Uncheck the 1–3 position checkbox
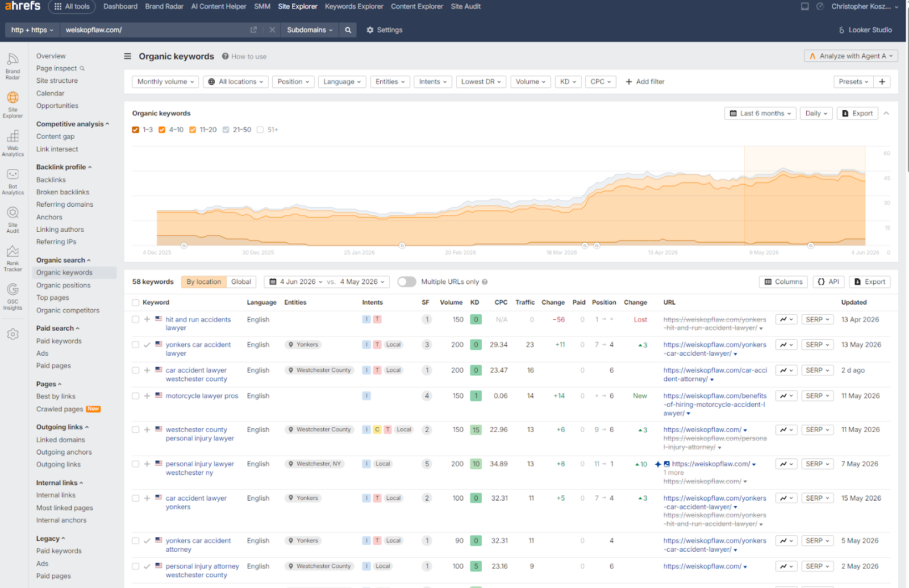Viewport: 909px width, 588px height. coord(135,130)
